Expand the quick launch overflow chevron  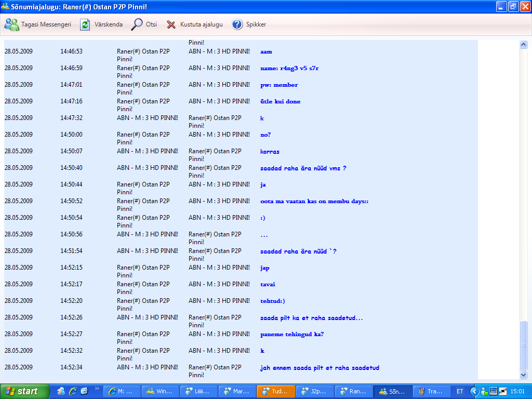97,389
